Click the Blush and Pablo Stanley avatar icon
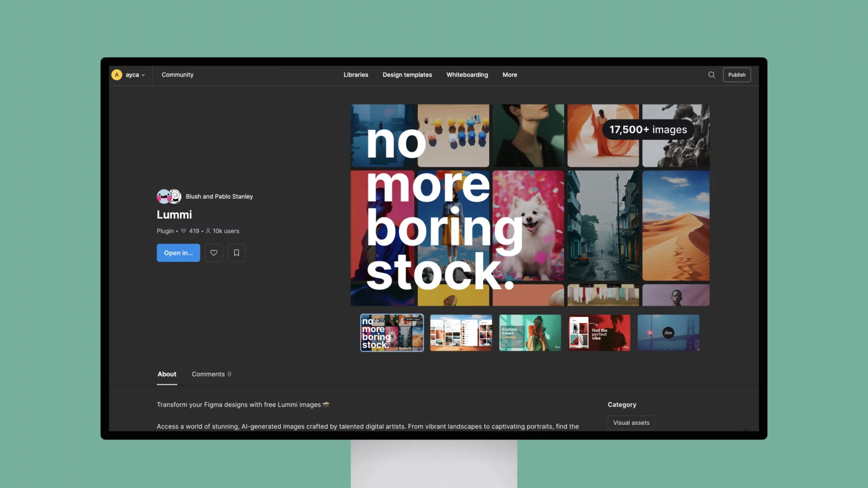The width and height of the screenshot is (868, 488). [169, 196]
